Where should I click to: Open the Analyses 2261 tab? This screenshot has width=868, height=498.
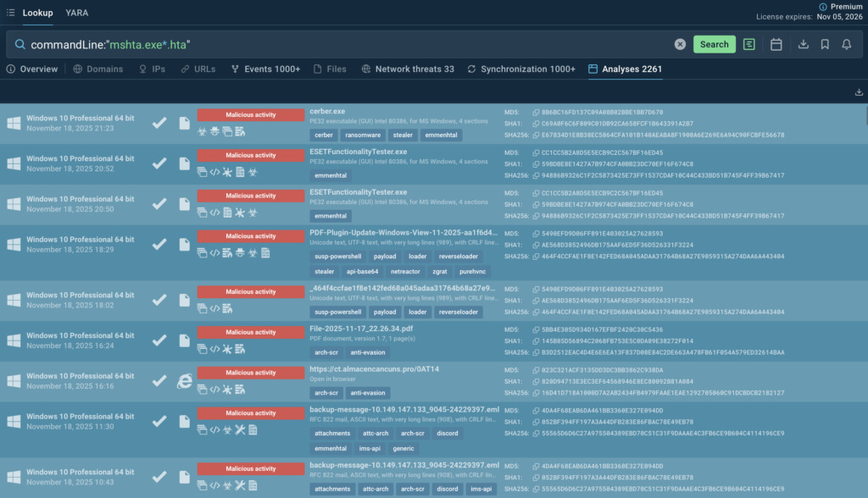(x=626, y=69)
